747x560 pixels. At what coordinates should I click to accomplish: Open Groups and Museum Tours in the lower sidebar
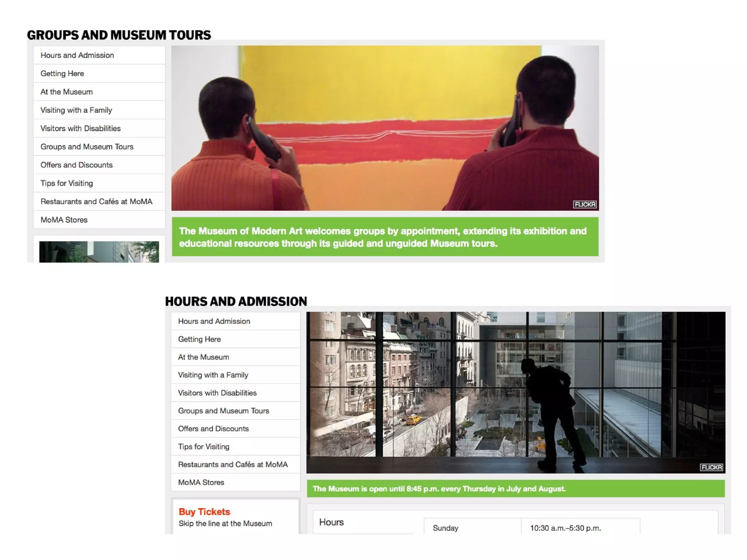click(224, 411)
